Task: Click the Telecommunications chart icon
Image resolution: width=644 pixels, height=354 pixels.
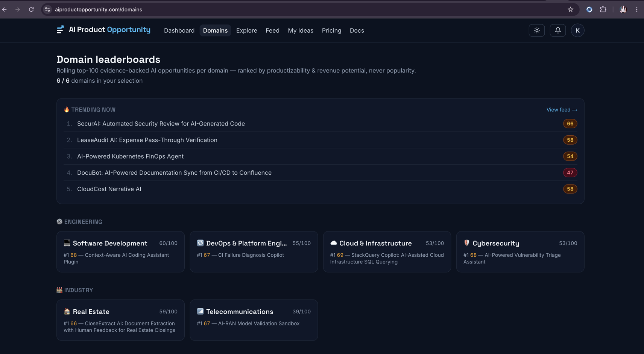Action: [x=200, y=311]
